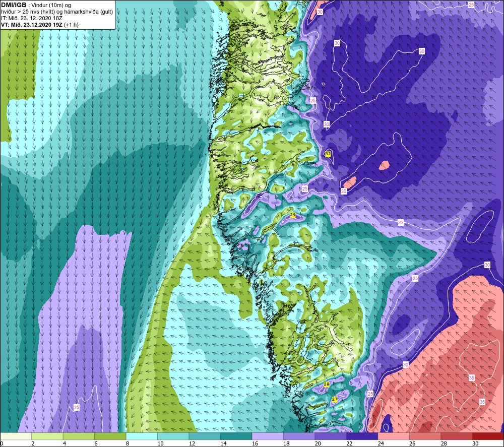504x447 pixels.
Task: Pick the 8–10 m/s light cyan scale swatch
Action: pos(142,436)
